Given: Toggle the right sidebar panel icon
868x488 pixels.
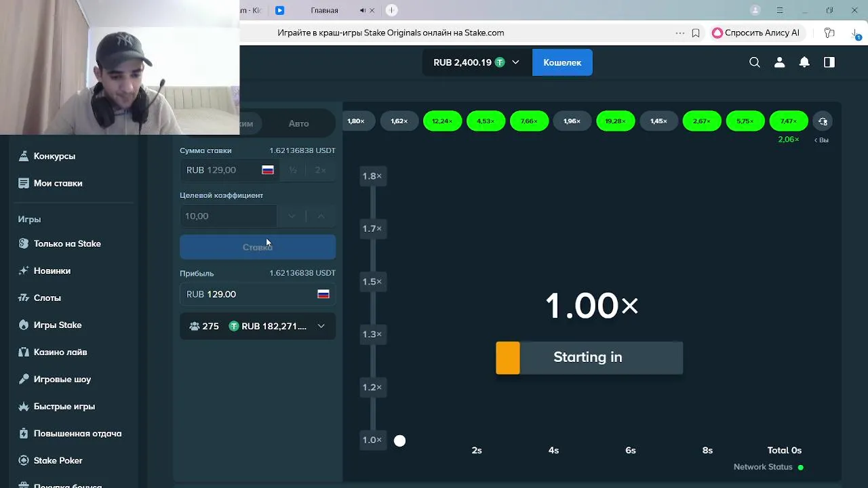Looking at the screenshot, I should 829,62.
